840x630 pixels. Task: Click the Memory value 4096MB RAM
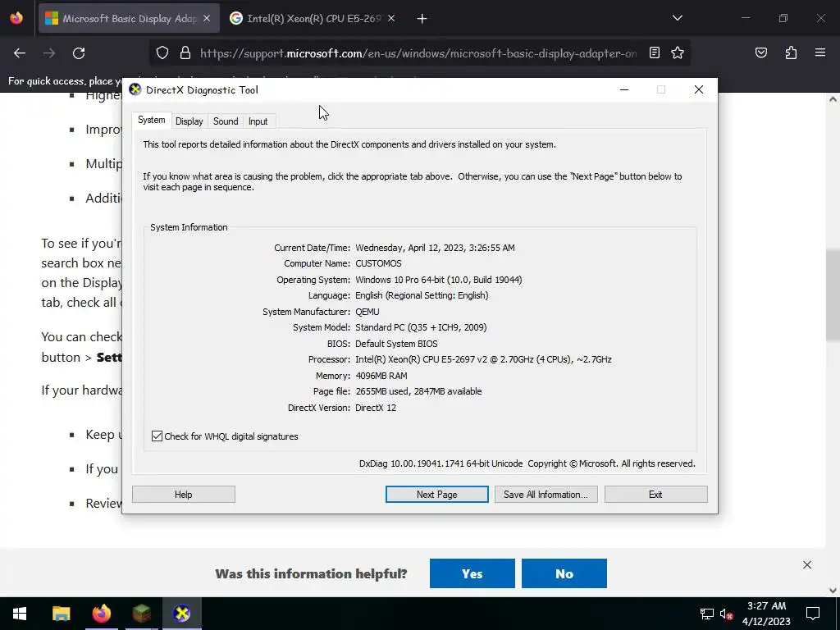pos(381,376)
